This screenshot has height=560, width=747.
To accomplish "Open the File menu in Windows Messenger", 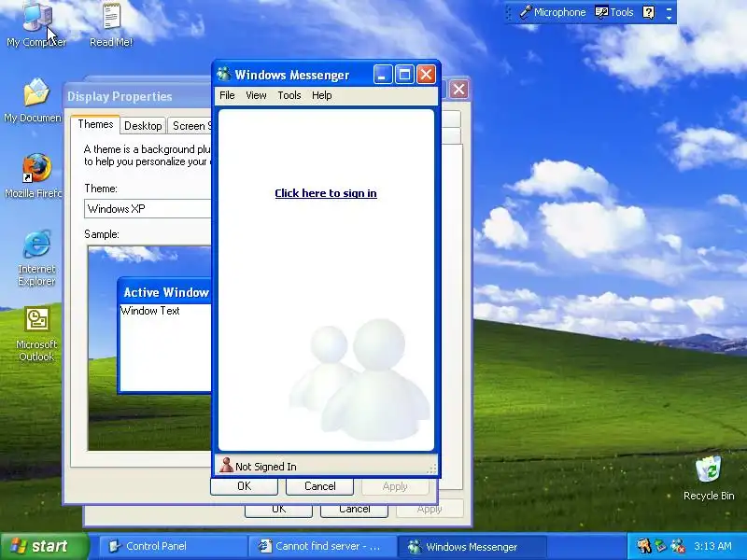I will pyautogui.click(x=227, y=95).
